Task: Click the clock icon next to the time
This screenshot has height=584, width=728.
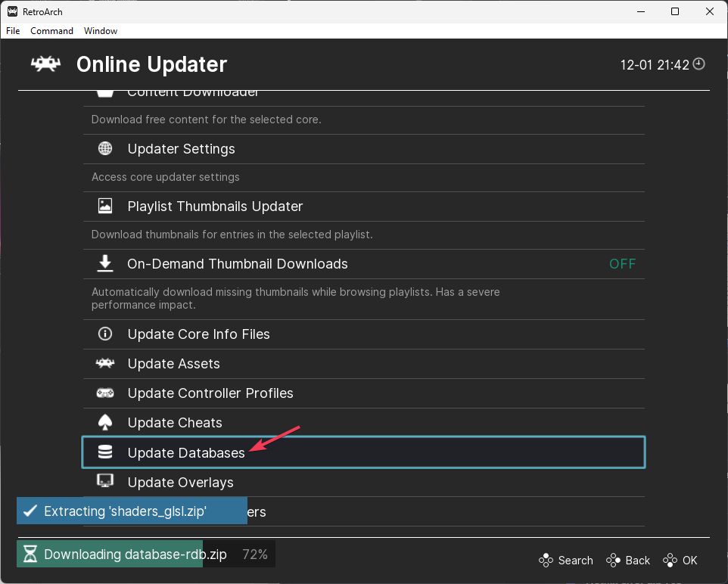Action: 698,64
